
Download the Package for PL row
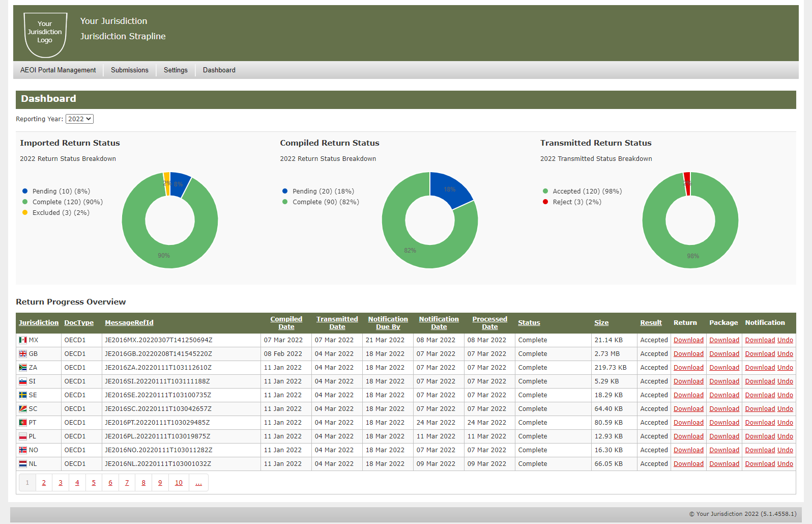(724, 436)
